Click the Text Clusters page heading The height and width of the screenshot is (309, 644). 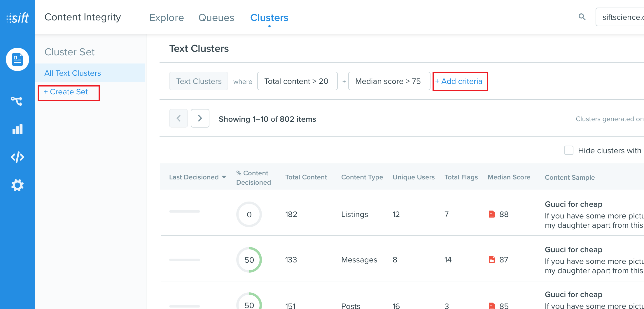pyautogui.click(x=199, y=48)
